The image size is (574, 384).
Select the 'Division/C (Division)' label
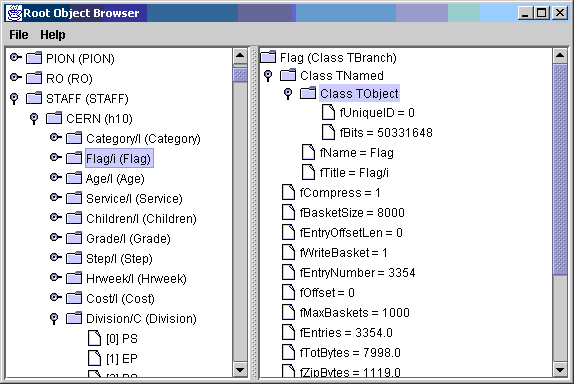[141, 318]
